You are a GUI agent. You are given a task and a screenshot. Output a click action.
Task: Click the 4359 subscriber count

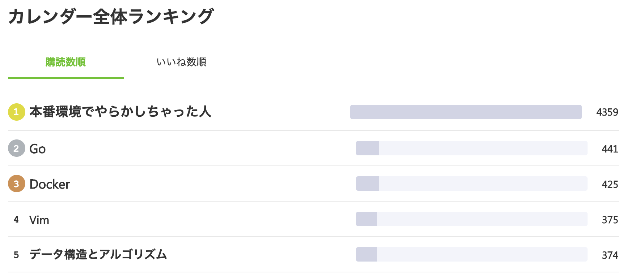point(607,112)
